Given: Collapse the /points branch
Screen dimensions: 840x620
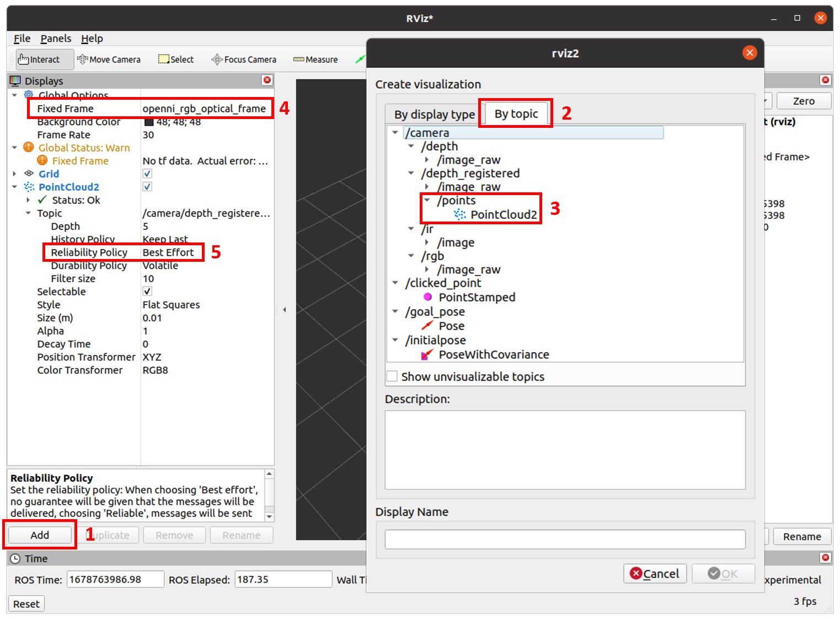Looking at the screenshot, I should (x=427, y=201).
